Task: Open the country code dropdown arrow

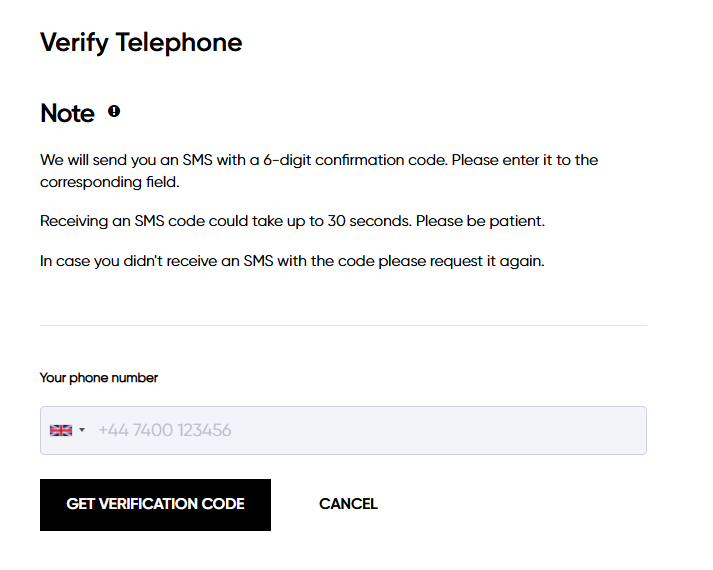Action: tap(82, 431)
